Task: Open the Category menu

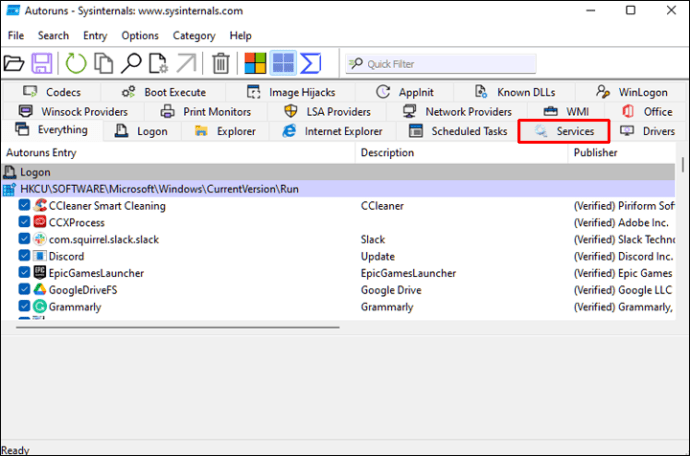Action: coord(193,35)
